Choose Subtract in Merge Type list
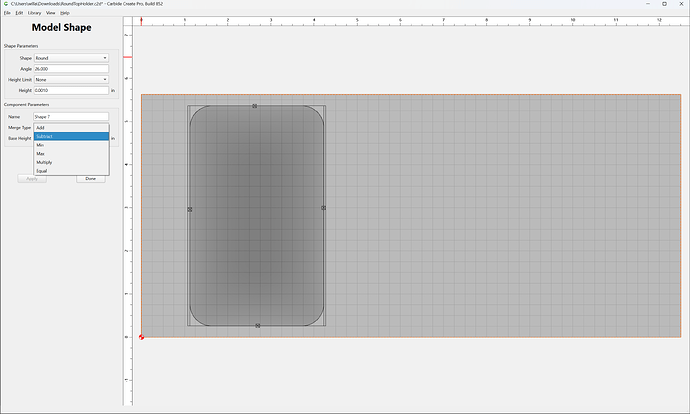Viewport: 690px width, 414px height. tap(71, 136)
